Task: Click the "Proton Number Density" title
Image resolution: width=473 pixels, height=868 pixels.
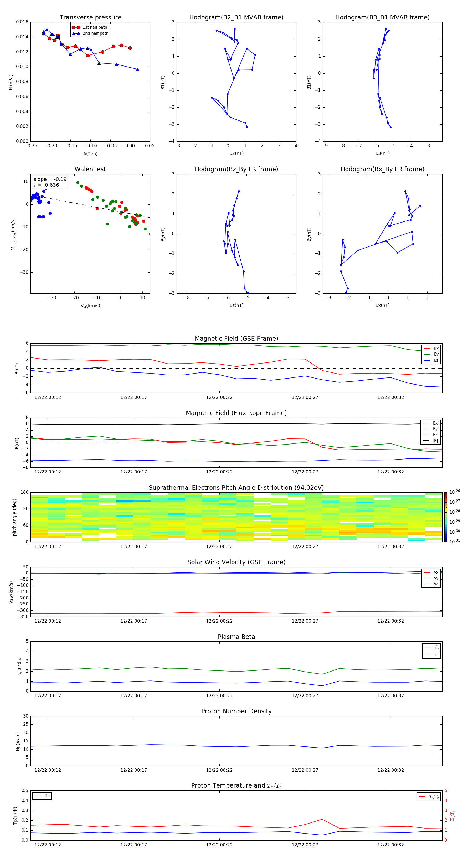Action: 236,711
